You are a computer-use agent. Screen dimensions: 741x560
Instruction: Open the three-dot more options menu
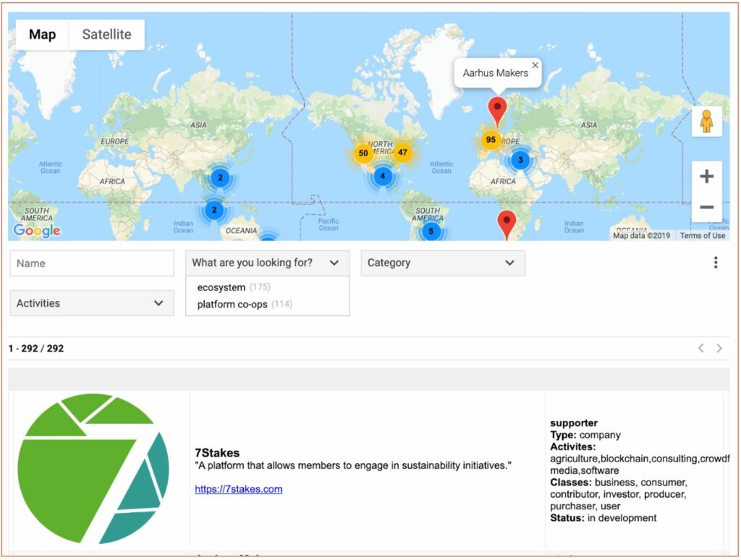click(715, 263)
